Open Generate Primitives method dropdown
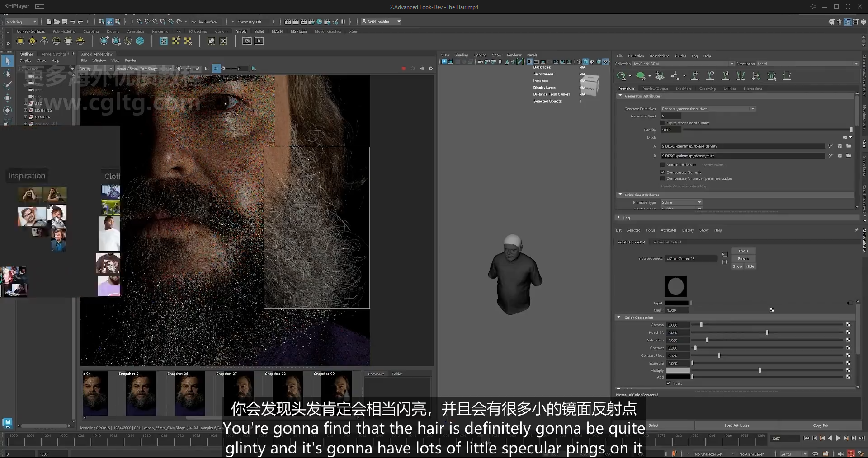 [708, 109]
